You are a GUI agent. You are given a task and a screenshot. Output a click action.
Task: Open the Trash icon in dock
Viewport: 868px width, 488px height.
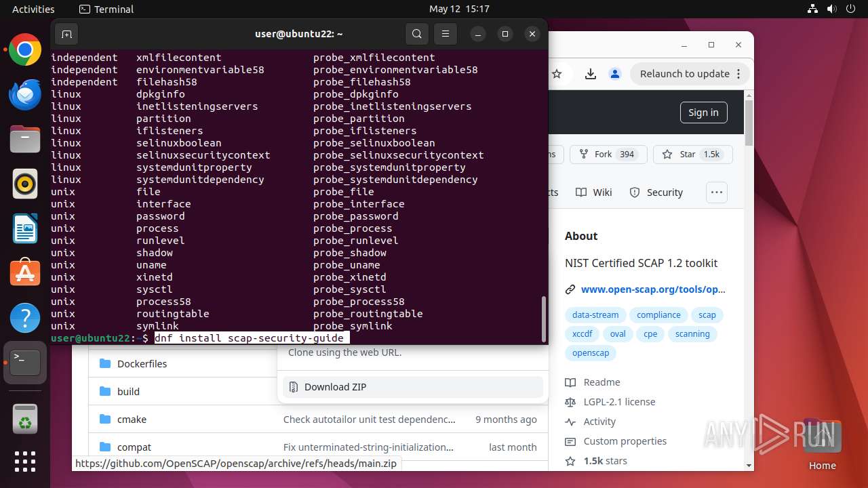coord(25,419)
